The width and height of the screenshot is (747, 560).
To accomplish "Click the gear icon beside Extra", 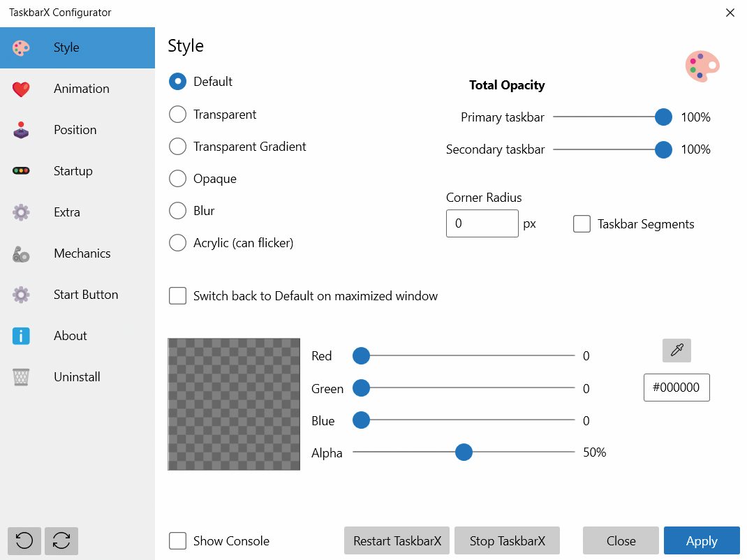I will 21,212.
